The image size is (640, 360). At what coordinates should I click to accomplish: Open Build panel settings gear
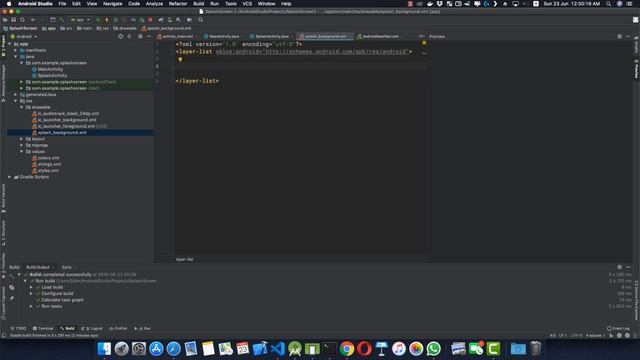(x=620, y=267)
